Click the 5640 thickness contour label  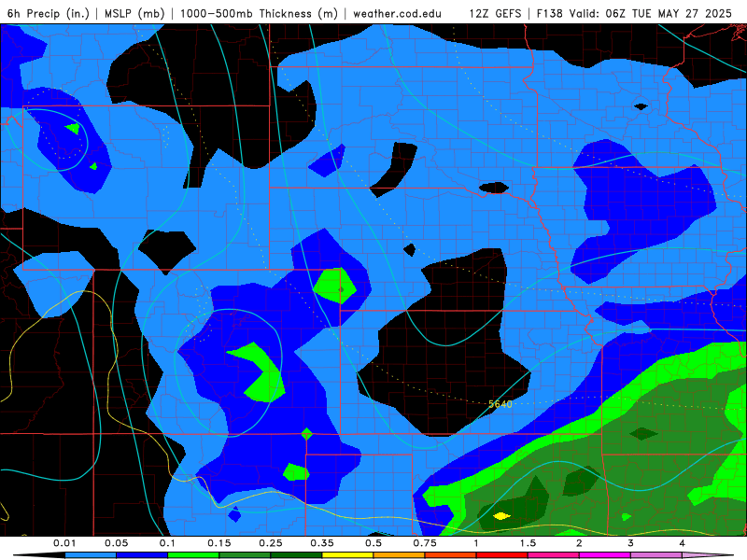[500, 404]
